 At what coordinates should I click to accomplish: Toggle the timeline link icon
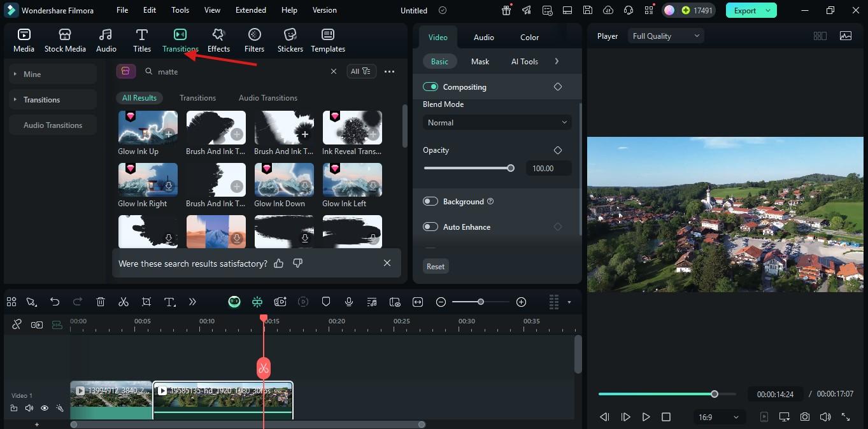coord(17,325)
